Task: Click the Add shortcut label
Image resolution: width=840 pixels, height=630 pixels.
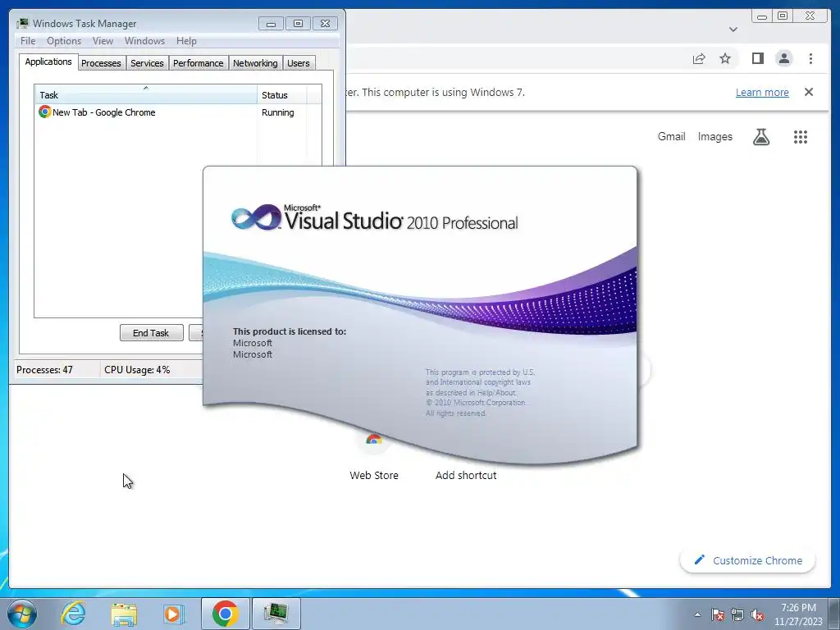Action: 466,475
